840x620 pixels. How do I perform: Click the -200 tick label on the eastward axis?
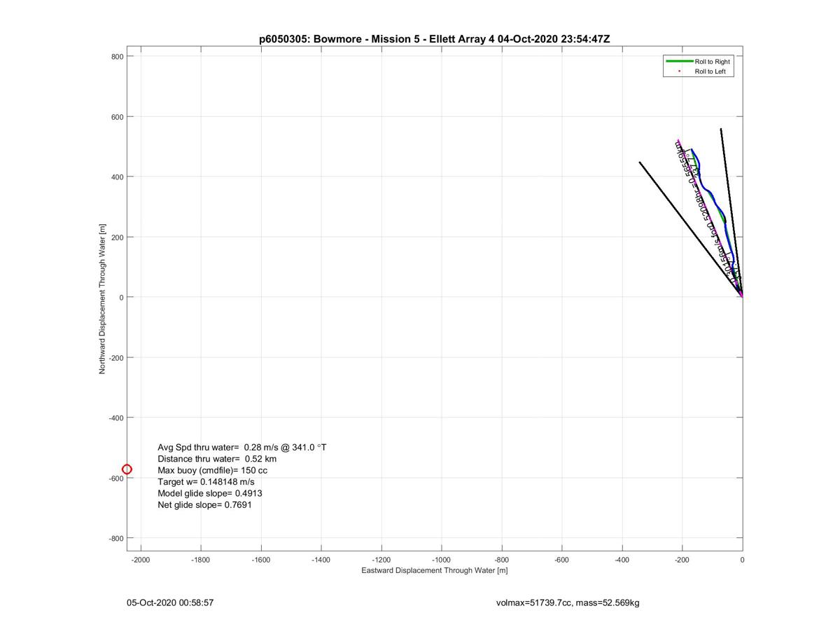[x=682, y=560]
